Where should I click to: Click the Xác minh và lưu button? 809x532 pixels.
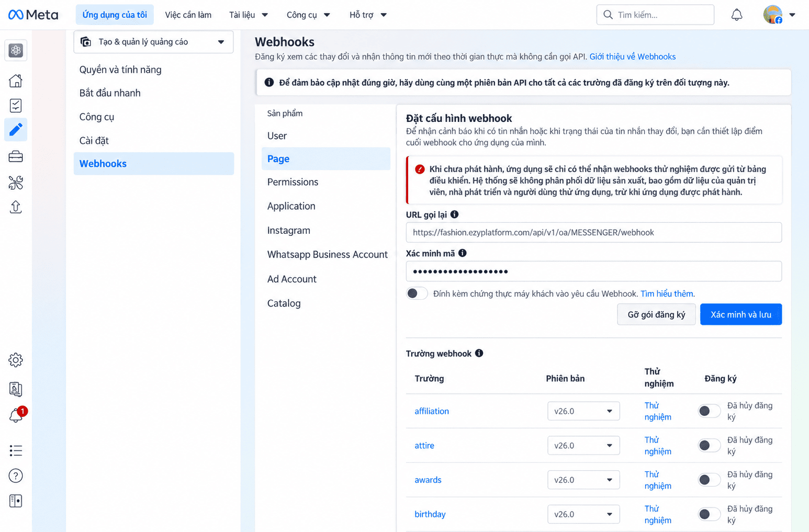point(741,314)
